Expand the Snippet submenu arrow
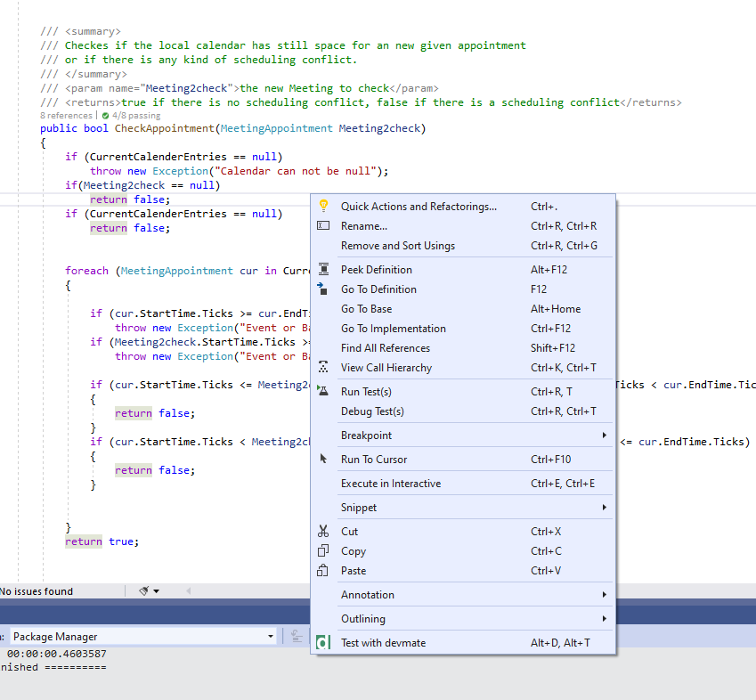The image size is (756, 700). pos(604,507)
